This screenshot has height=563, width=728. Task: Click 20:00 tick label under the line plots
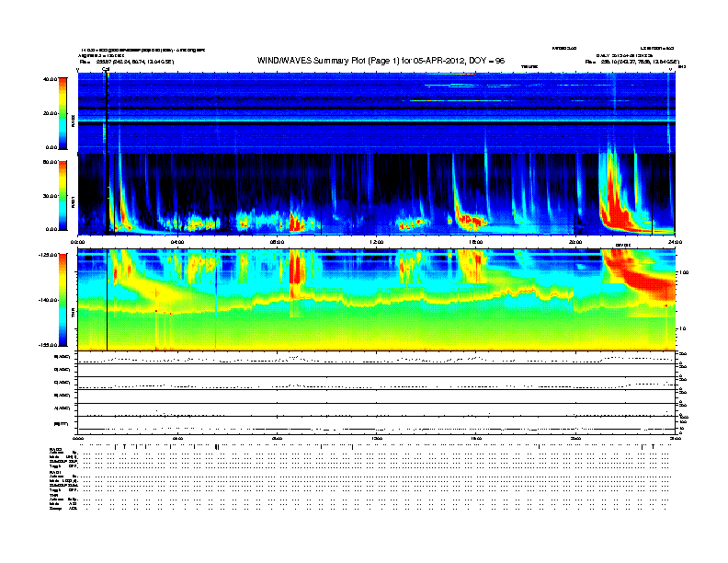point(575,438)
